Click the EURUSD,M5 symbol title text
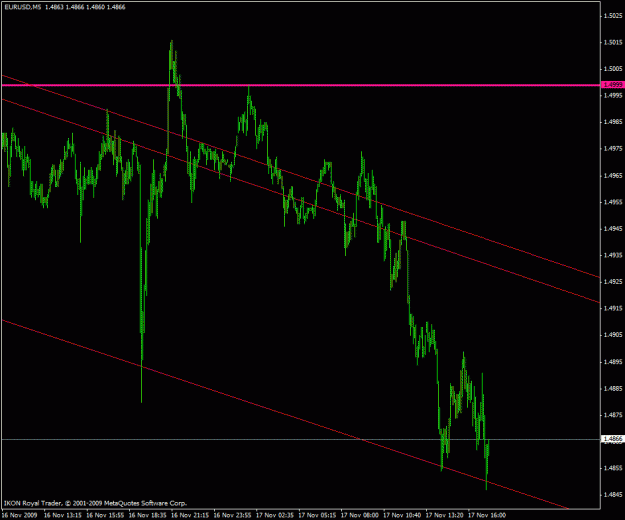 coord(23,7)
